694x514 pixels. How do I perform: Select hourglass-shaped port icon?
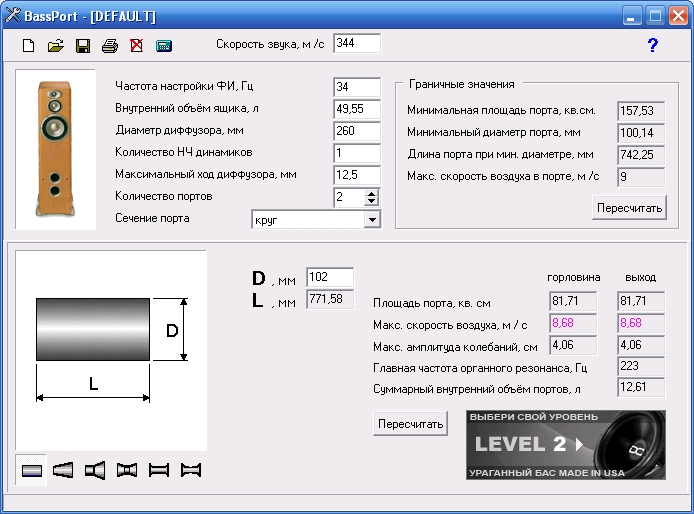coord(191,470)
